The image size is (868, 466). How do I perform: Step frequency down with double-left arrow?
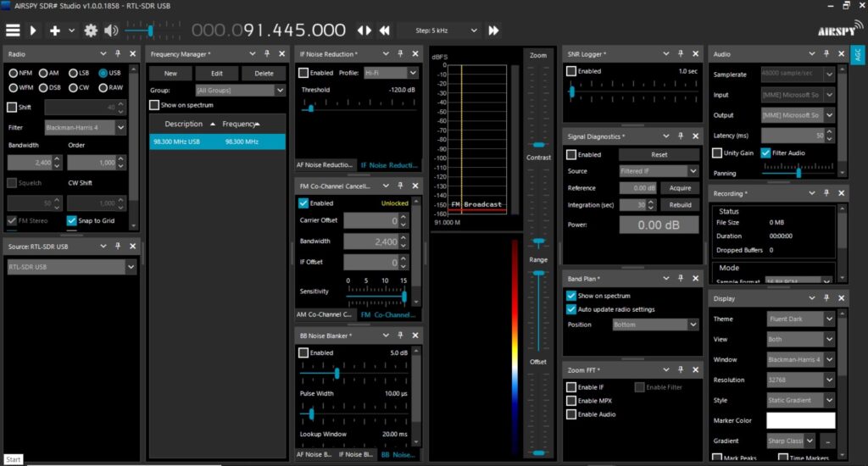tap(384, 31)
